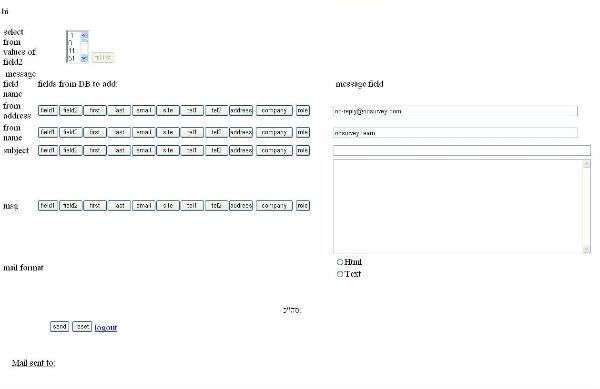600x389 pixels.
Task: Focus the from name message input field
Action: pos(455,133)
